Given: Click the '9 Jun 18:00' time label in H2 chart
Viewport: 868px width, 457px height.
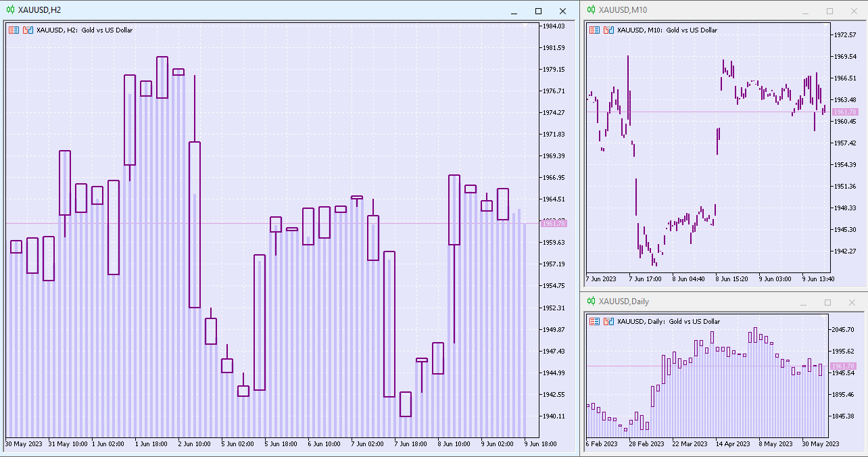Looking at the screenshot, I should (x=539, y=444).
